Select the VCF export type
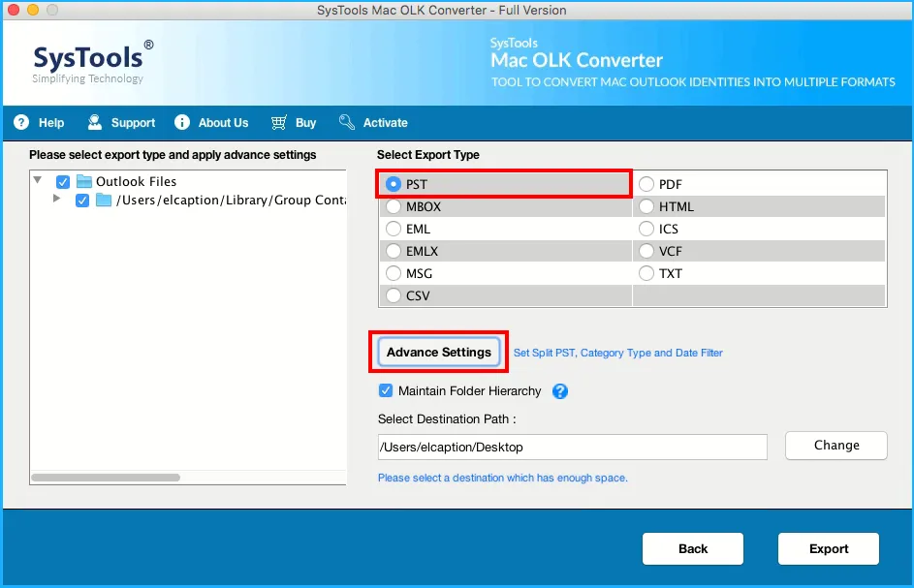 click(x=646, y=251)
